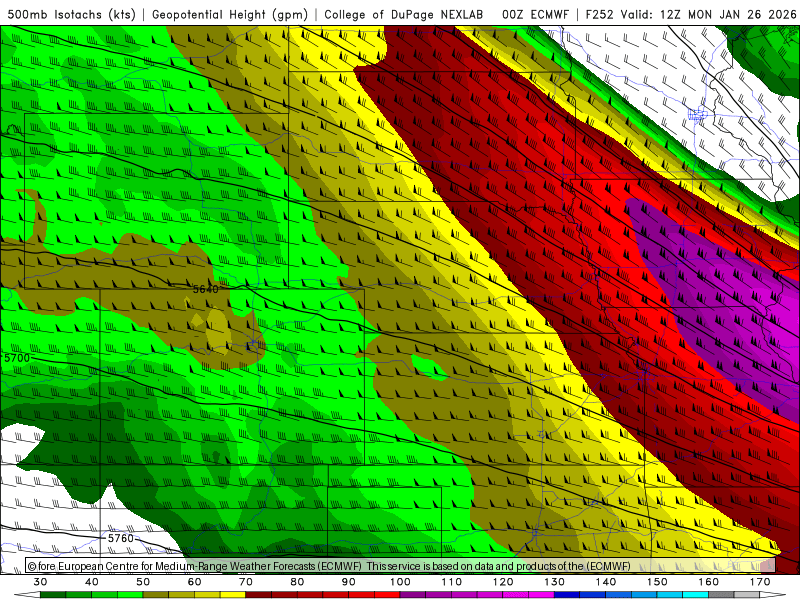
Task: Click the 30 label on the color scale
Action: (40, 582)
